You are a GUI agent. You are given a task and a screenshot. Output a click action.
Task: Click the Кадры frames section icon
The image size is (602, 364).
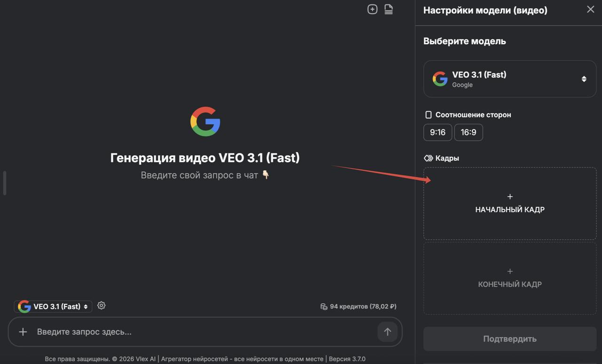point(428,158)
